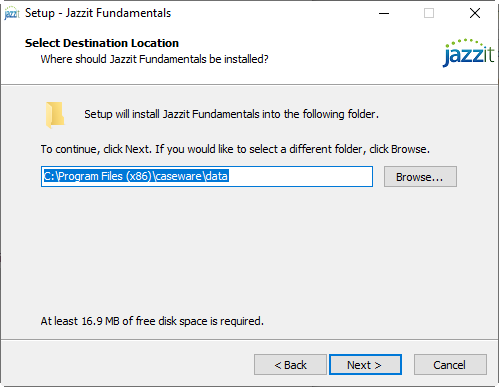The height and width of the screenshot is (387, 499).
Task: Close the setup wizard with the X
Action: [475, 13]
